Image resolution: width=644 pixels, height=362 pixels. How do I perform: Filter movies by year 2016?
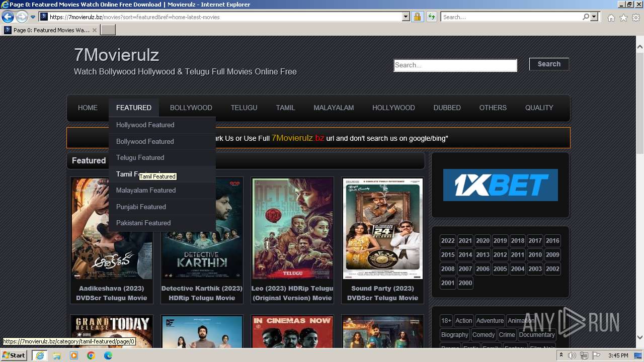tap(552, 240)
